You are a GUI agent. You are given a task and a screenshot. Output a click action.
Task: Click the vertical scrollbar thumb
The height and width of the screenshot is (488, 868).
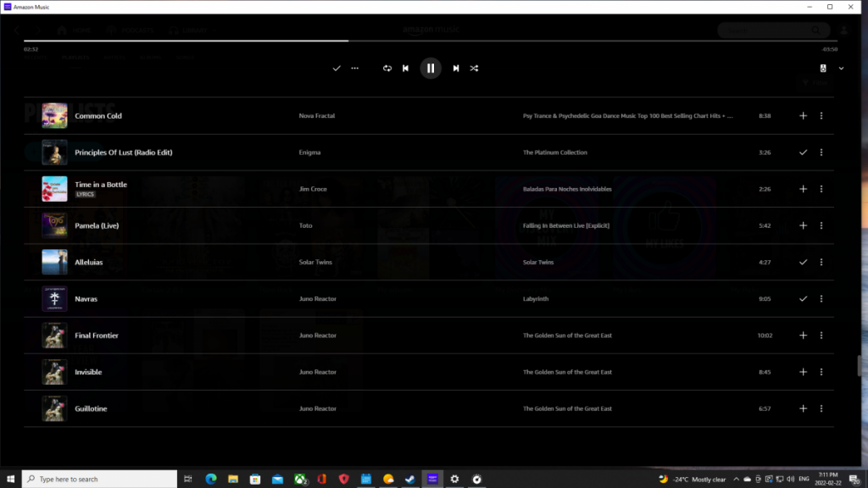860,365
